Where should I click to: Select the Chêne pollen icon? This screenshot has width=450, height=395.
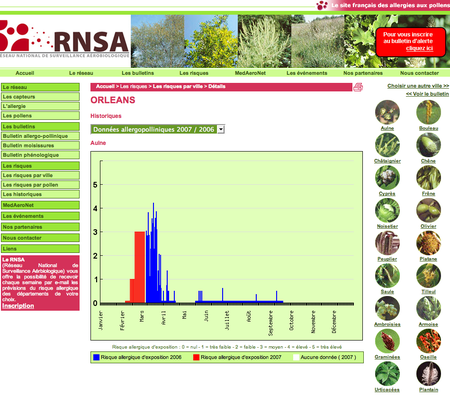click(428, 145)
